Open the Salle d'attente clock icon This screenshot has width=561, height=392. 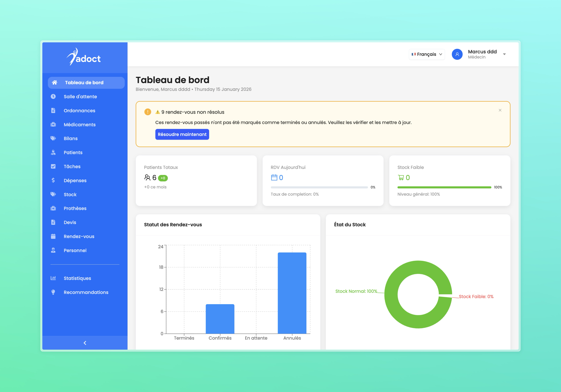(x=53, y=97)
